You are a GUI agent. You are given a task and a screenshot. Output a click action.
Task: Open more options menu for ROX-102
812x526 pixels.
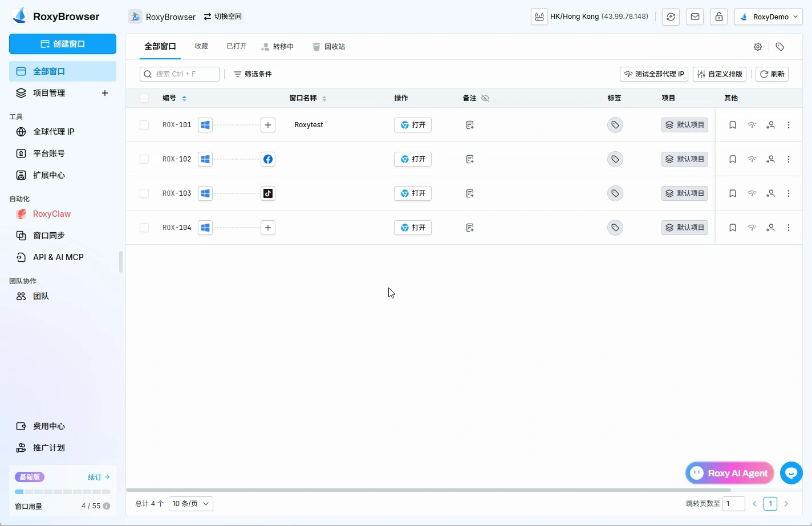[x=789, y=159]
